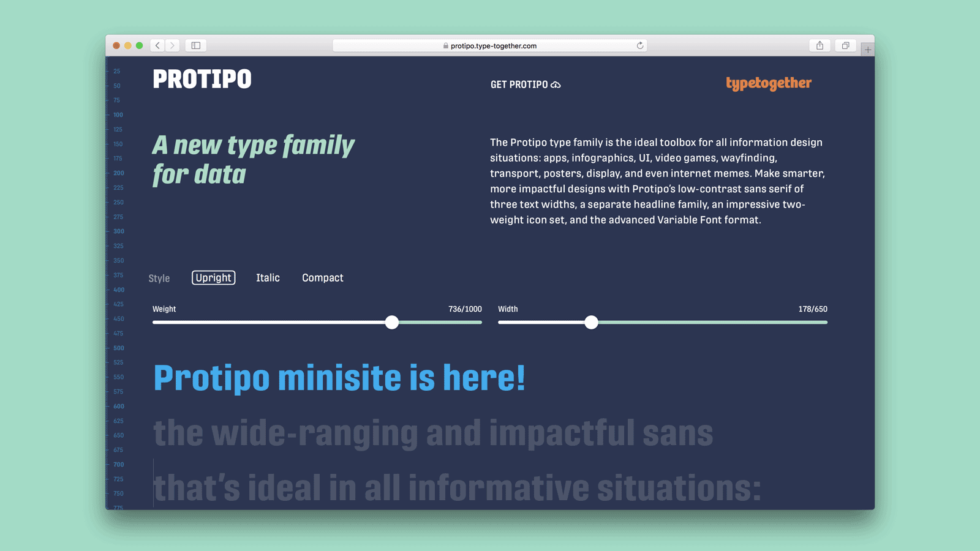Click the cloud download icon next to Get Protipo
This screenshot has height=551, width=980.
click(556, 84)
